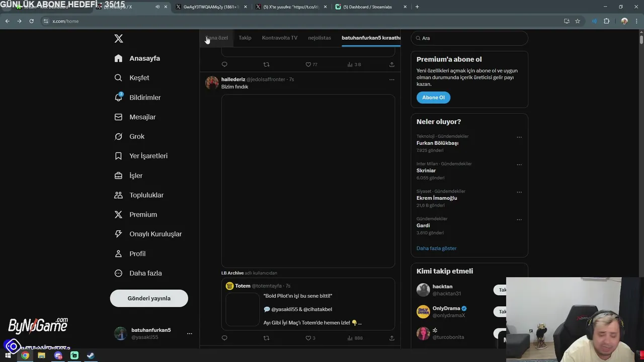Switch to X'te yusufs browser tab
Screen dimensions: 644x362
tap(291, 7)
